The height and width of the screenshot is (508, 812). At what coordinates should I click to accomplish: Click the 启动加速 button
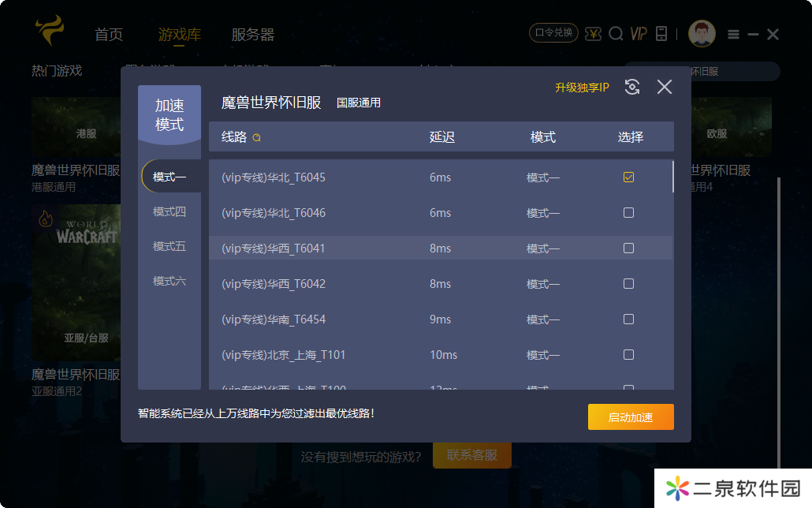631,416
